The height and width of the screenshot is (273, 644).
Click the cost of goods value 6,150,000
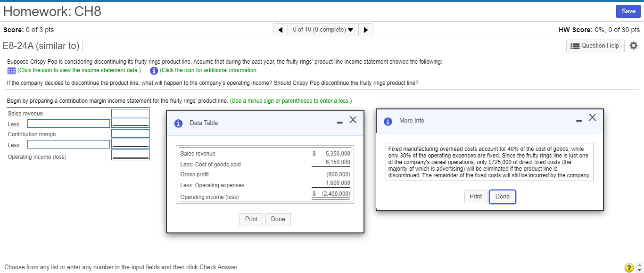338,162
